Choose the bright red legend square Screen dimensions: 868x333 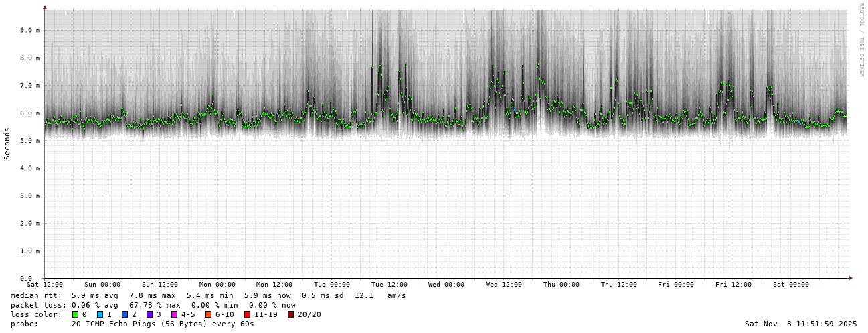247,314
